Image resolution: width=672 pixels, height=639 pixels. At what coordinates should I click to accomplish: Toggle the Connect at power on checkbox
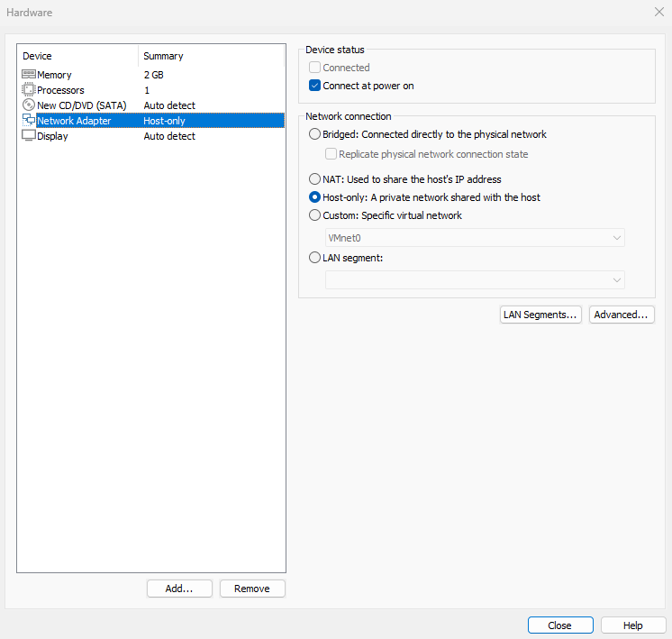point(314,86)
